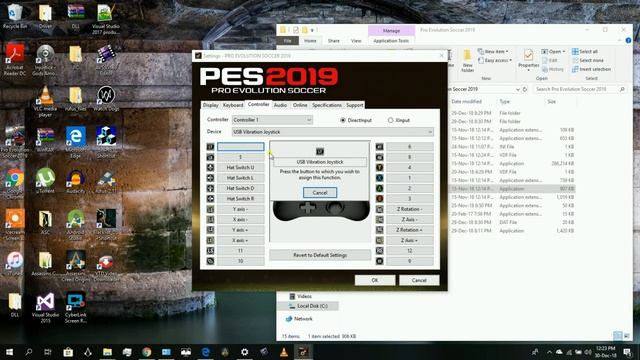Viewport: 640px width, 360px height.
Task: Click the stick-press icon beside value 11
Action: pyautogui.click(x=210, y=251)
